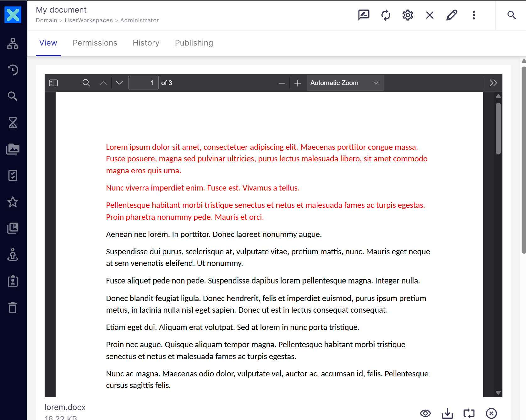
Task: Open the annotations comment icon in header
Action: [x=364, y=15]
